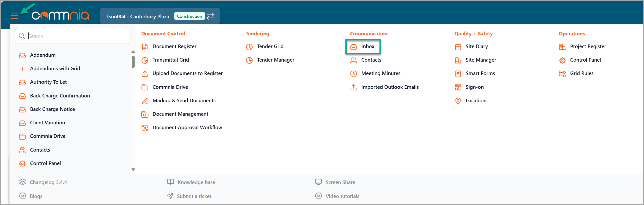The image size is (644, 205).
Task: Click the Imported Outlook Emails upload icon
Action: coord(354,87)
